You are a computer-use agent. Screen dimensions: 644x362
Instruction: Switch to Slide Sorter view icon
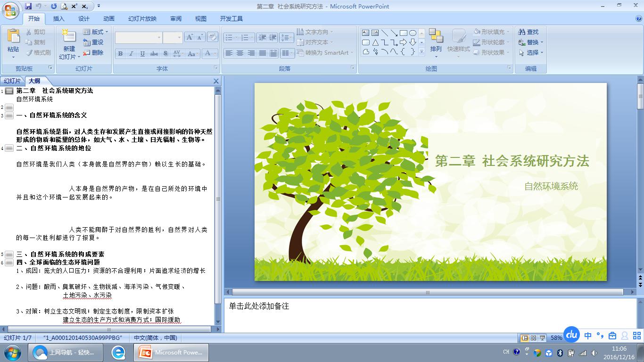click(x=534, y=338)
